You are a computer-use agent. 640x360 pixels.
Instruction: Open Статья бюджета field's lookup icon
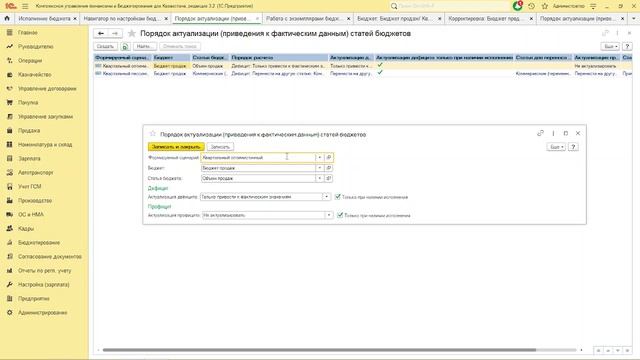point(329,178)
